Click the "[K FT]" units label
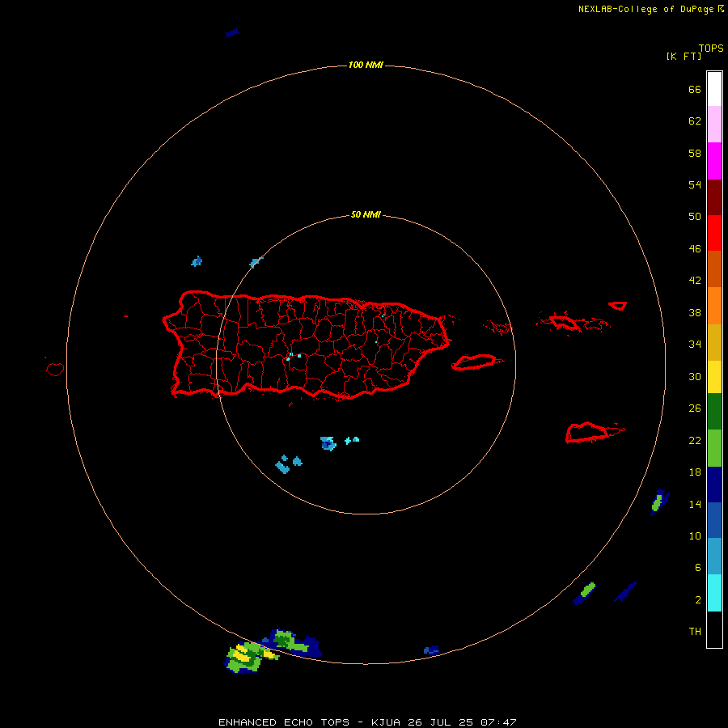The width and height of the screenshot is (728, 728). (x=684, y=56)
